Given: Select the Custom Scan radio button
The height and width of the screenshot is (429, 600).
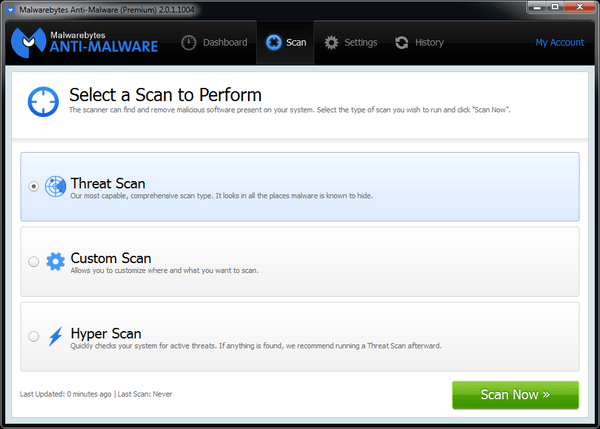Looking at the screenshot, I should tap(34, 261).
